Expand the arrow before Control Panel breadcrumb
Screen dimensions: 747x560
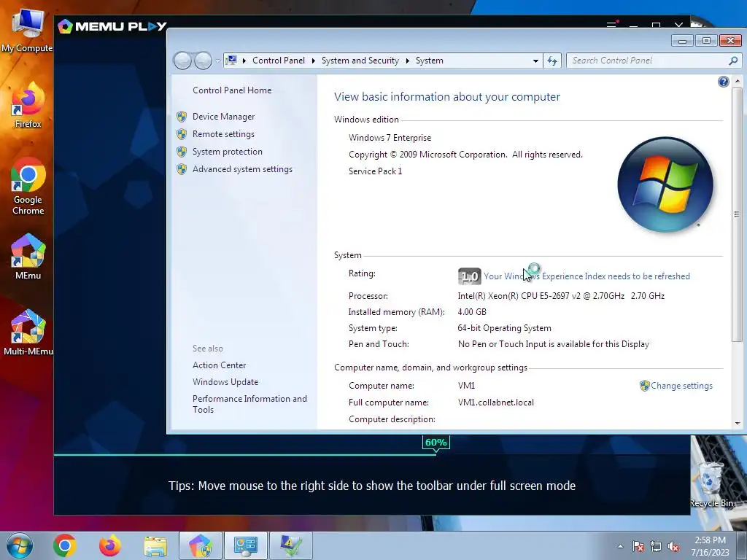(x=244, y=61)
